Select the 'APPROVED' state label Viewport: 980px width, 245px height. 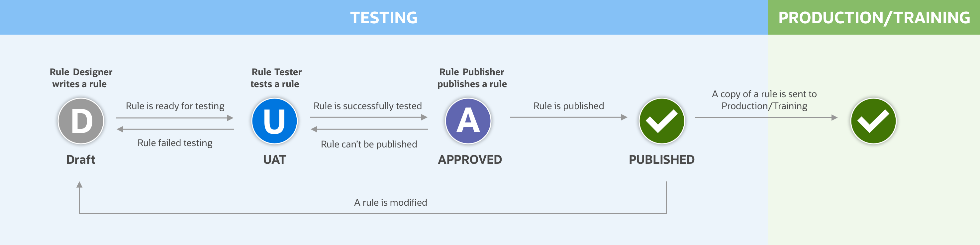click(470, 160)
